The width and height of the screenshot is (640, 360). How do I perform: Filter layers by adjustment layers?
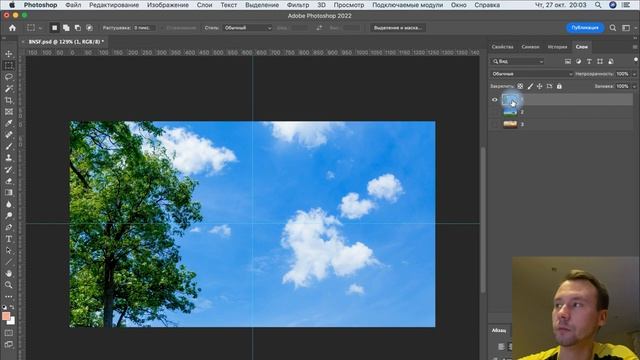tap(578, 61)
